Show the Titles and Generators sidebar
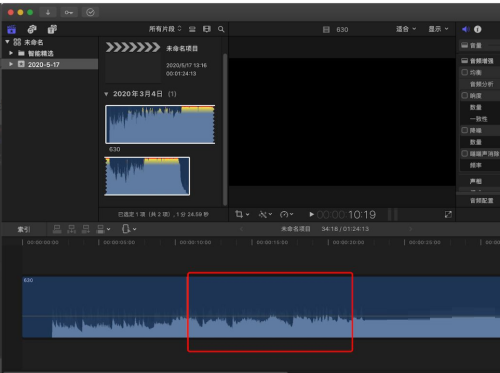The height and width of the screenshot is (373, 500). point(52,29)
